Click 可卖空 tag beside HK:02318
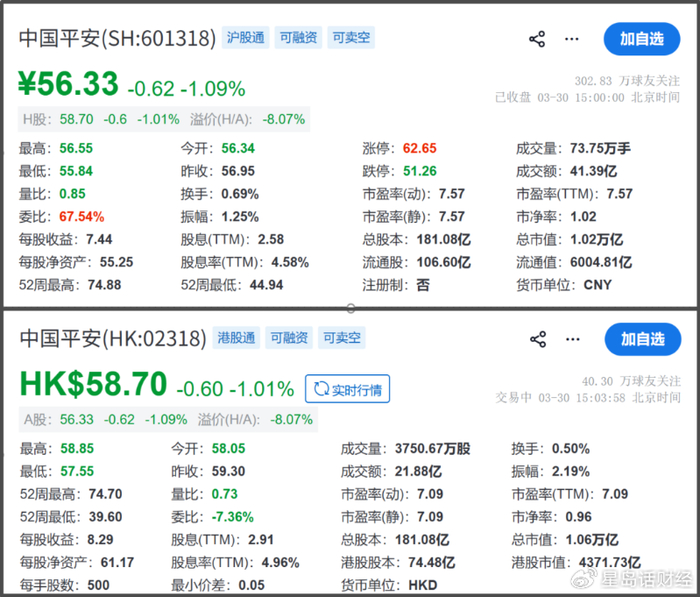The height and width of the screenshot is (597, 700). click(340, 338)
